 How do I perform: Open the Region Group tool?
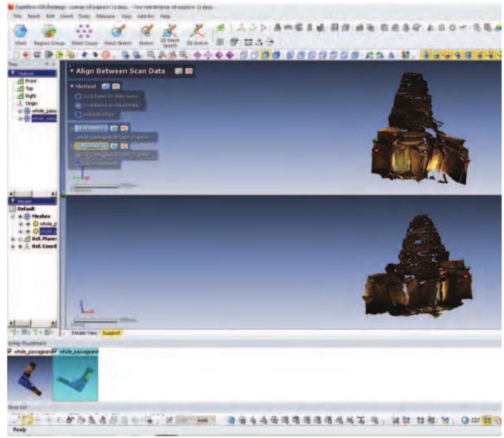(49, 32)
